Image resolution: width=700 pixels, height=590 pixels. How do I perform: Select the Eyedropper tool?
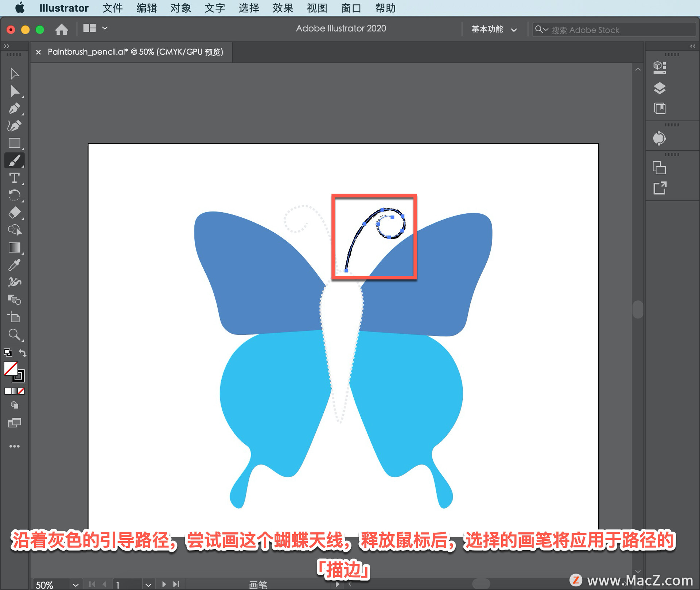click(x=15, y=265)
